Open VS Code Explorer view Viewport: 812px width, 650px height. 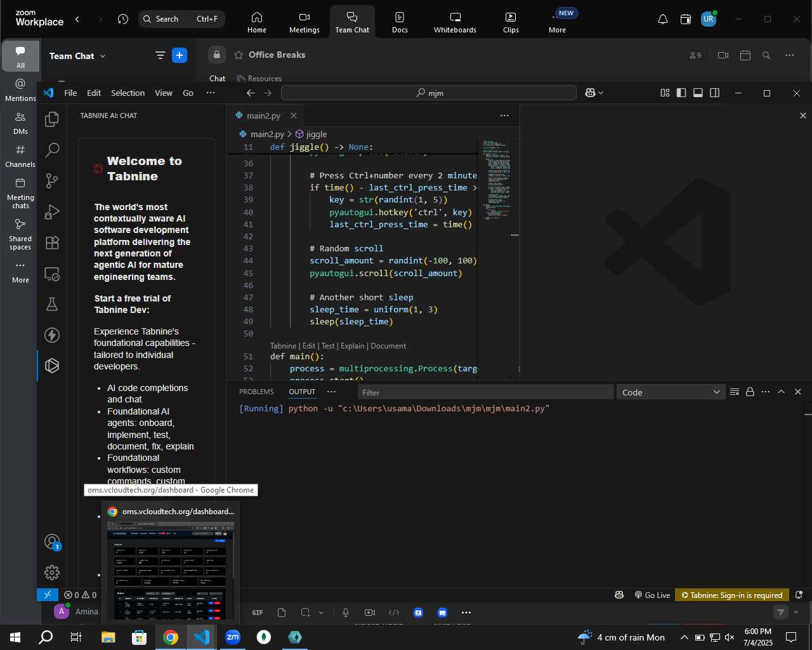(x=52, y=119)
